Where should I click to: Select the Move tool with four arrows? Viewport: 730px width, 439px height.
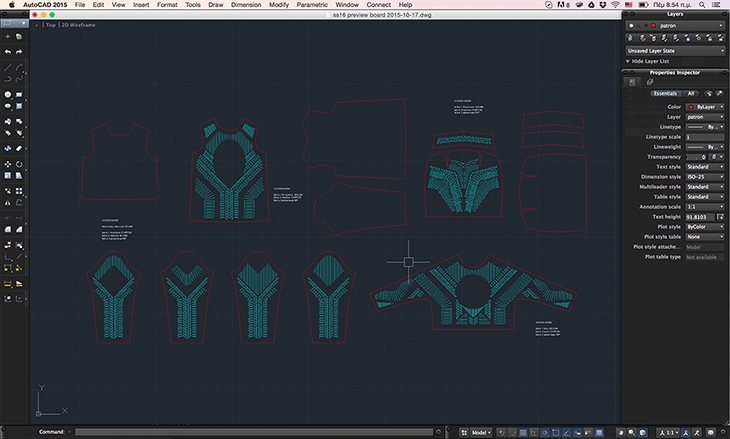pos(8,164)
